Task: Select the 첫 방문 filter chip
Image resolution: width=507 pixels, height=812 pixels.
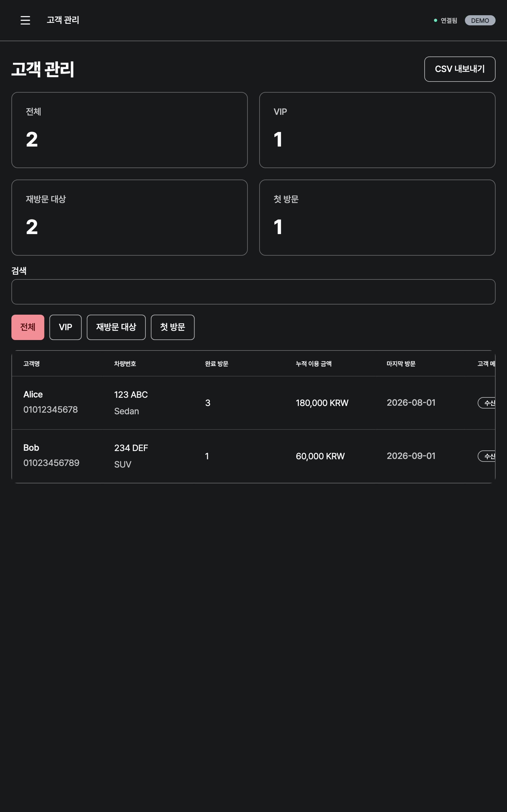Action: click(172, 327)
